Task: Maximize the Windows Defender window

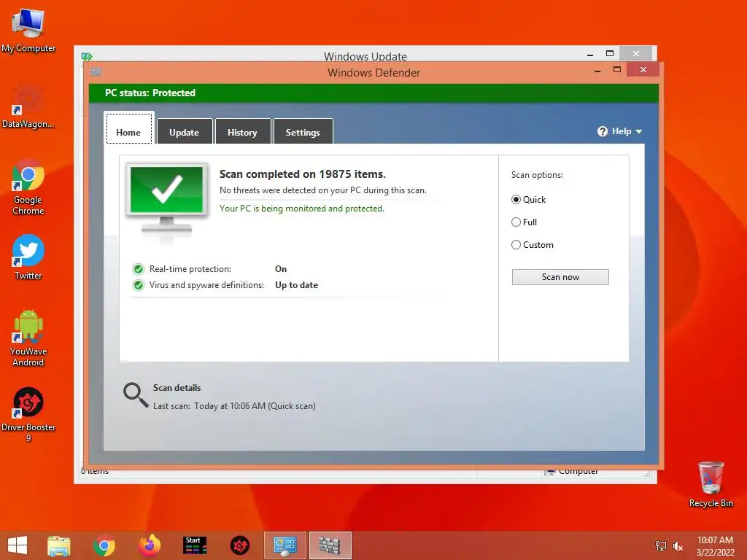Action: click(x=617, y=70)
